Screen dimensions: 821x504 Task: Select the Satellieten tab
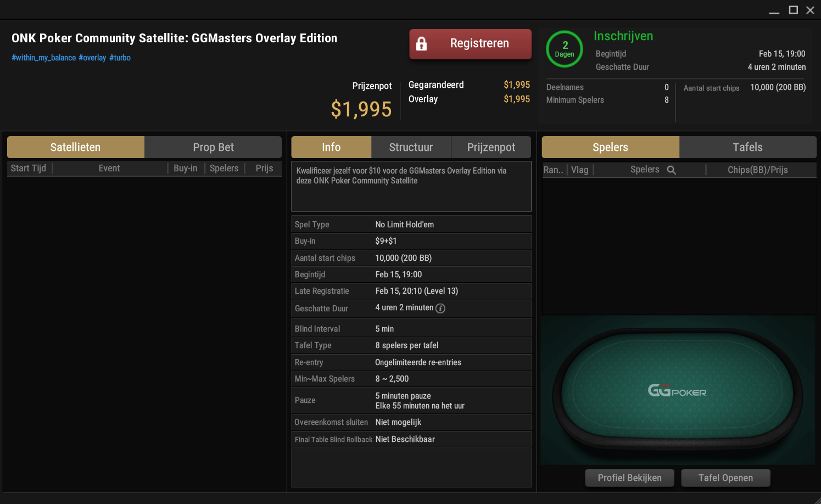75,147
